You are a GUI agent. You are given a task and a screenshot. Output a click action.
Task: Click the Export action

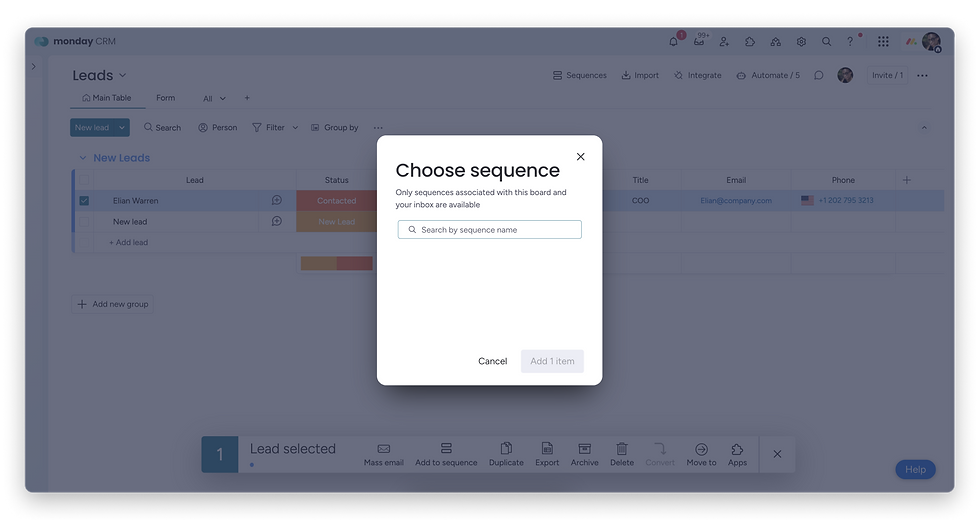547,454
